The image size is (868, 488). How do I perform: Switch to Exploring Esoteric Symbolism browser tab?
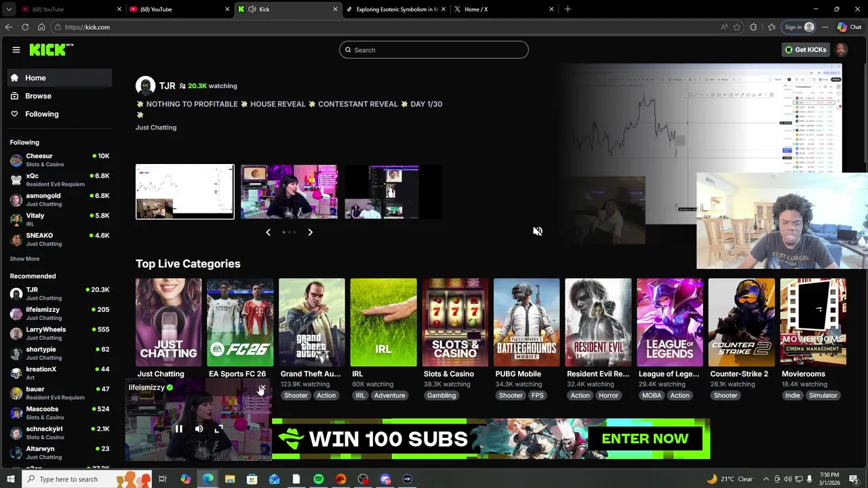click(x=397, y=9)
